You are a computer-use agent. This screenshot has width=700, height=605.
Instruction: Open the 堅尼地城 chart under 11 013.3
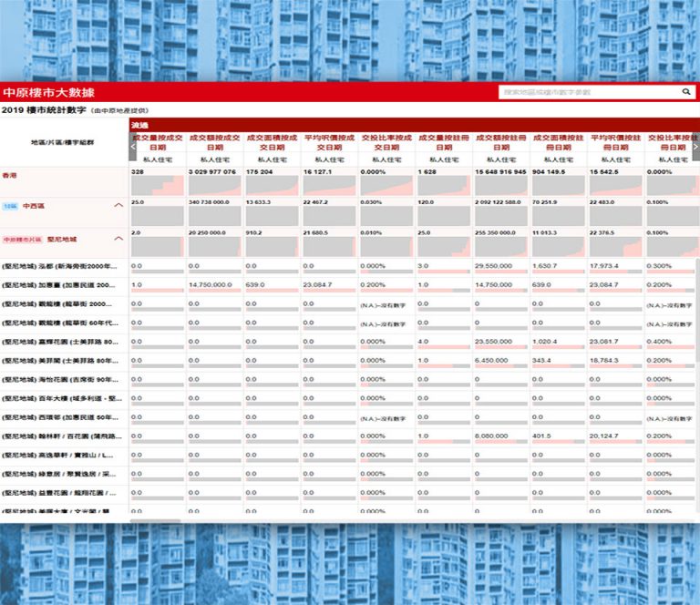(559, 247)
